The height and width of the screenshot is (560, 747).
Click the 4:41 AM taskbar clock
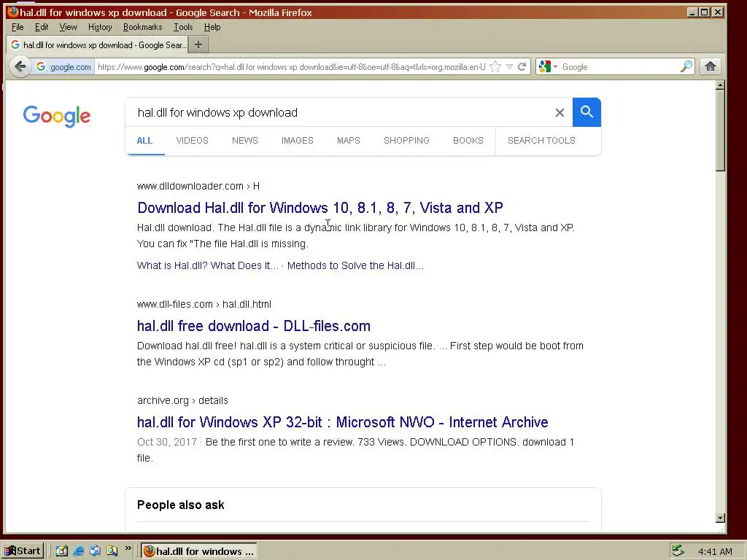point(715,551)
